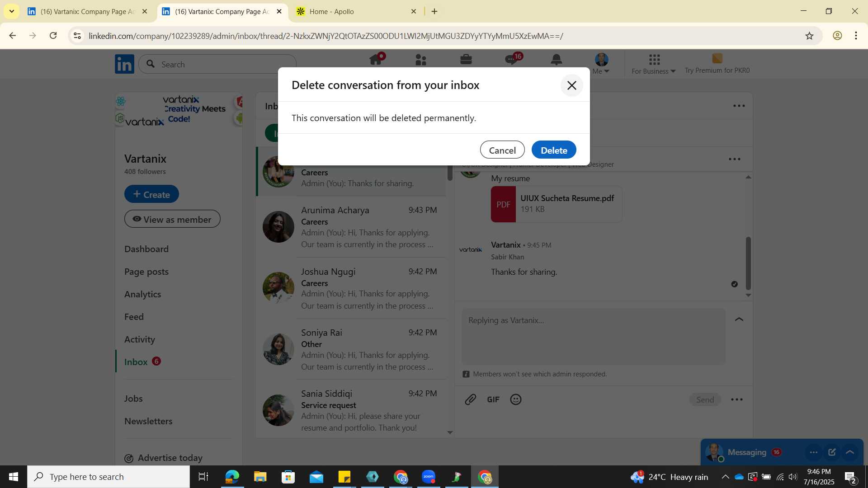The height and width of the screenshot is (488, 868).
Task: Switch to first Vartanix browser tab
Action: pyautogui.click(x=87, y=11)
